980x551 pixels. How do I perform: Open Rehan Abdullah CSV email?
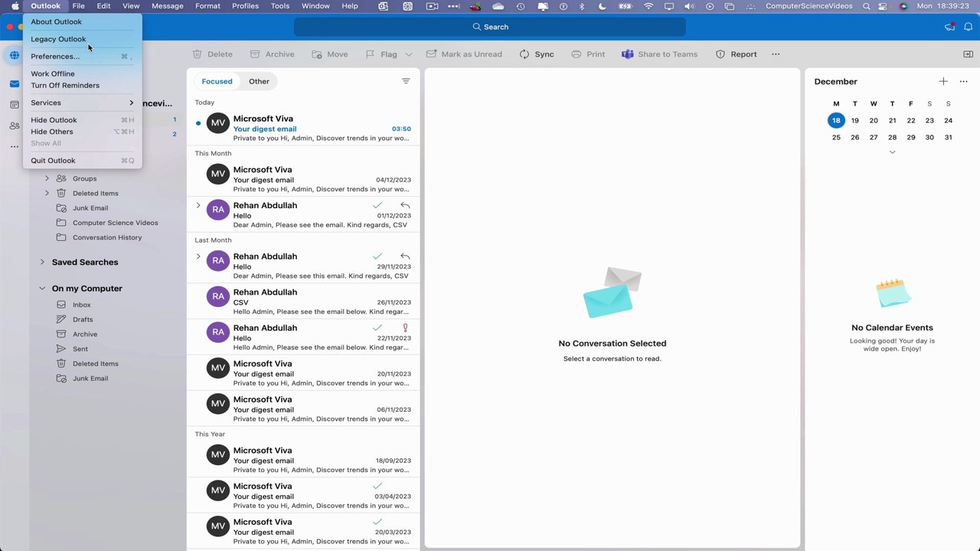[303, 302]
